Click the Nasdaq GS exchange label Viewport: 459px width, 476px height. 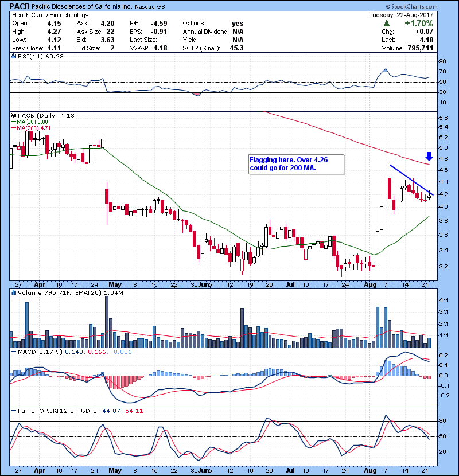coord(150,7)
